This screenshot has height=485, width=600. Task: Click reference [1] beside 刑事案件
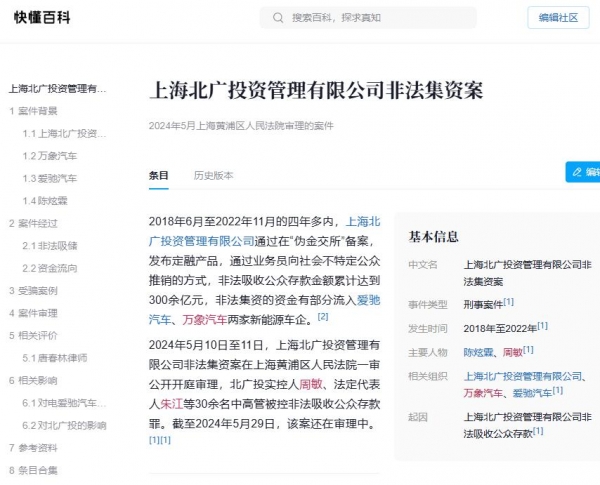coord(509,302)
